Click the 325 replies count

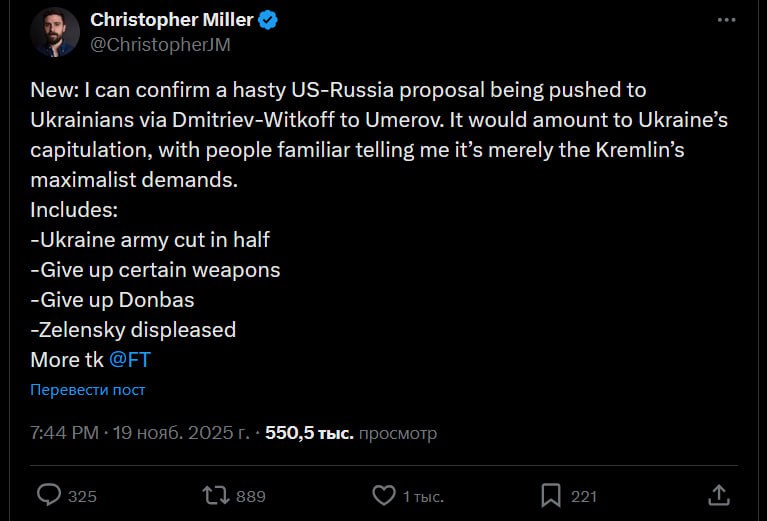82,496
